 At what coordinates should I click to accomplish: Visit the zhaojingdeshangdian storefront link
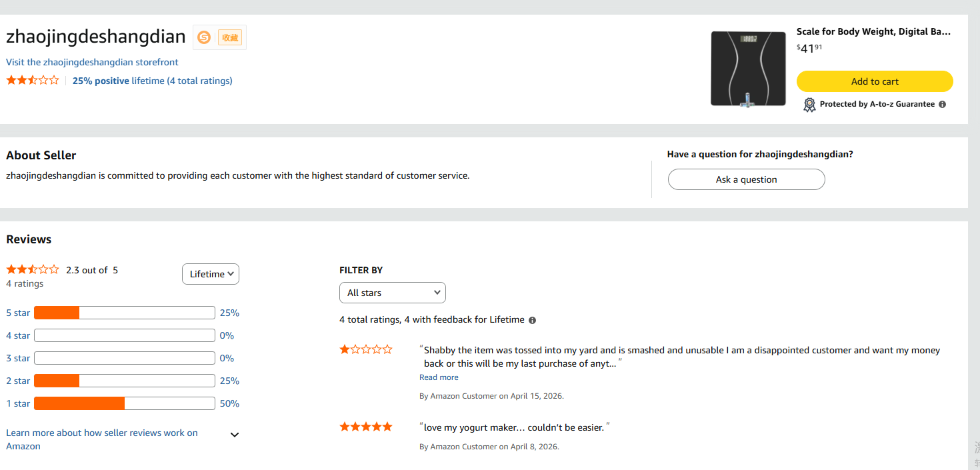click(x=92, y=62)
